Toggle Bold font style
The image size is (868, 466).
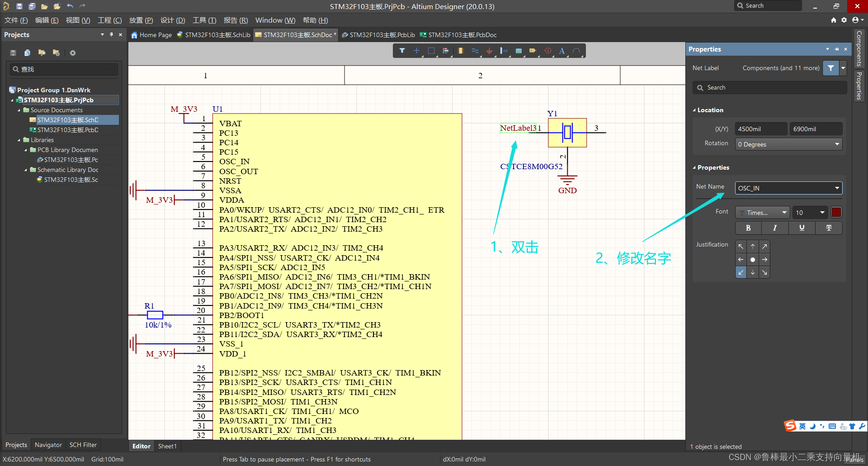click(748, 228)
